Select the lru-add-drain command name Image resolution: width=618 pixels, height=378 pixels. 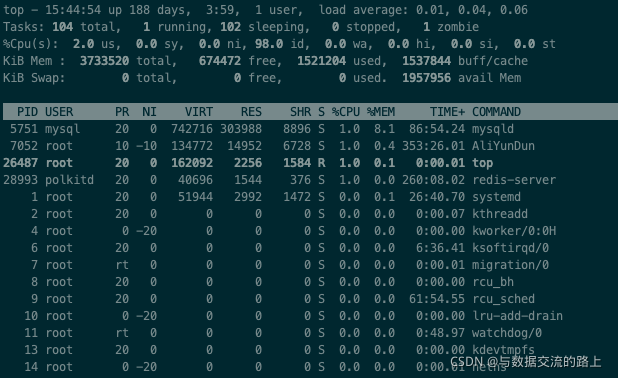517,316
